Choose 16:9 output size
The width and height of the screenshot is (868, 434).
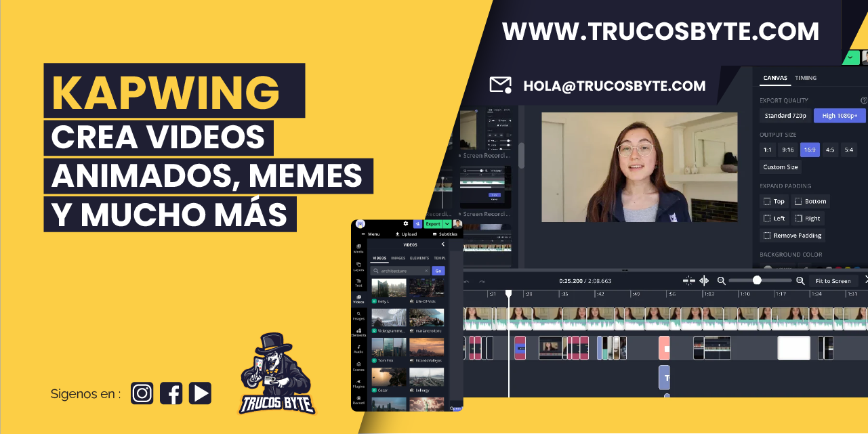point(809,150)
